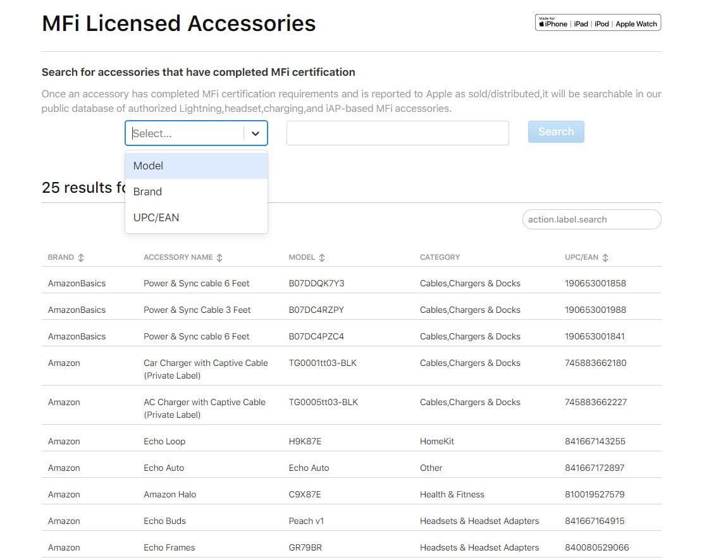Select Model from the open dropdown
The height and width of the screenshot is (560, 728).
(x=147, y=166)
